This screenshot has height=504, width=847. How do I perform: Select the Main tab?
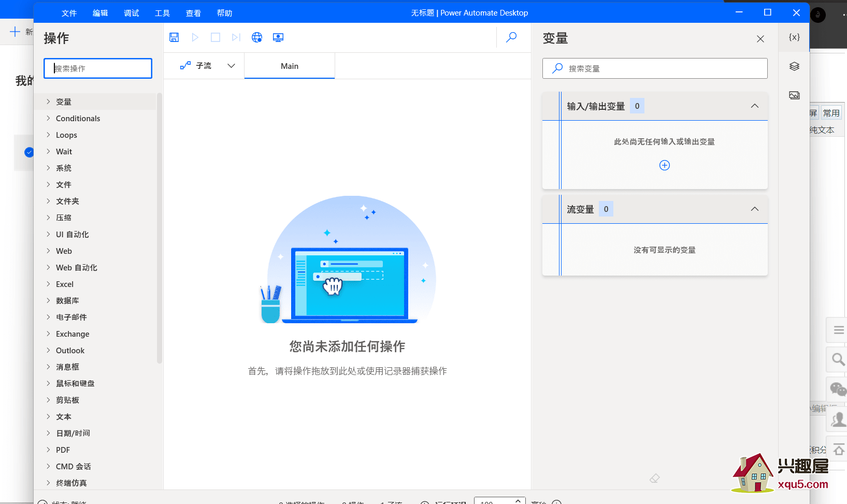(x=290, y=66)
